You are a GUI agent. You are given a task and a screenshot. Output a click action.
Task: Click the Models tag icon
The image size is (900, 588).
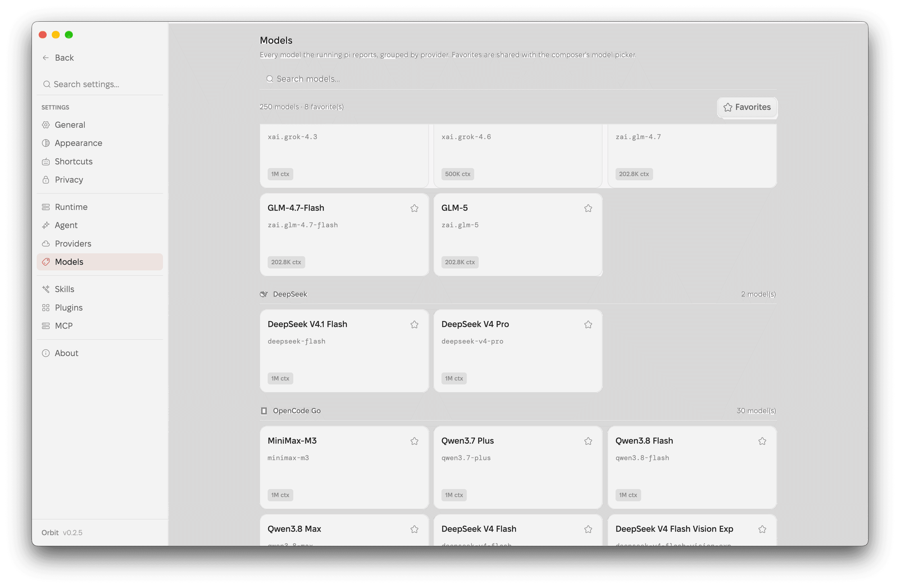pyautogui.click(x=46, y=262)
